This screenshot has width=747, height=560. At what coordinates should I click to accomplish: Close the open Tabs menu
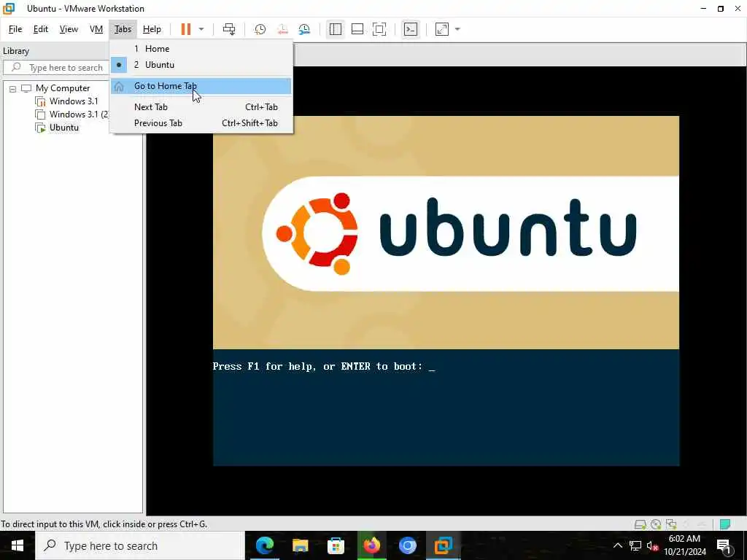123,29
